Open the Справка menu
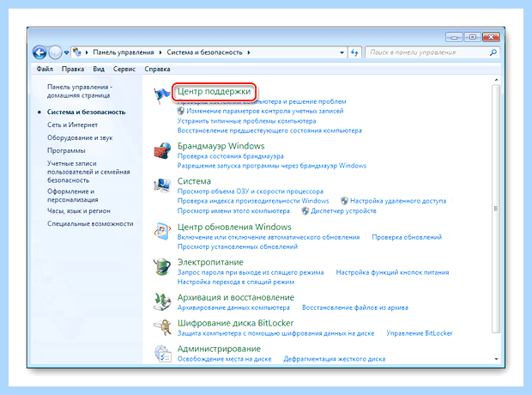 pyautogui.click(x=157, y=69)
